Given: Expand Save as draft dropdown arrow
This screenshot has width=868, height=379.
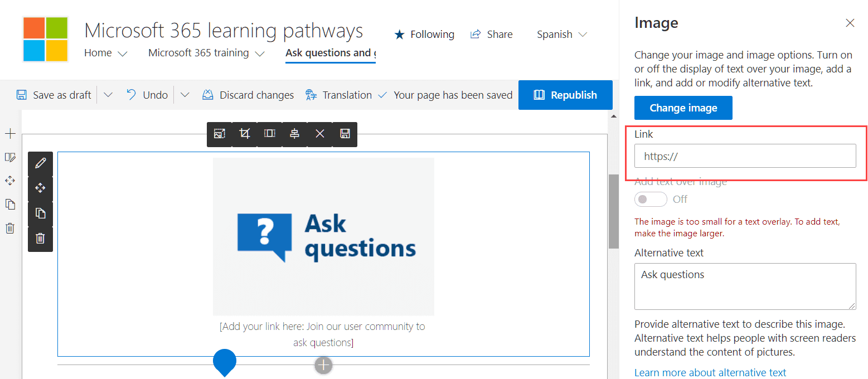Looking at the screenshot, I should pyautogui.click(x=108, y=95).
